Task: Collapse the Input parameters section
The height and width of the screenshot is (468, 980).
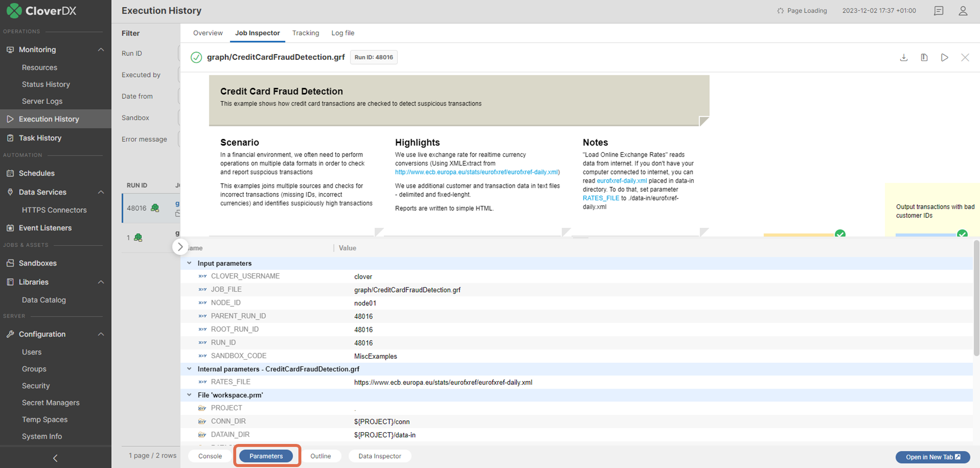Action: (x=190, y=263)
